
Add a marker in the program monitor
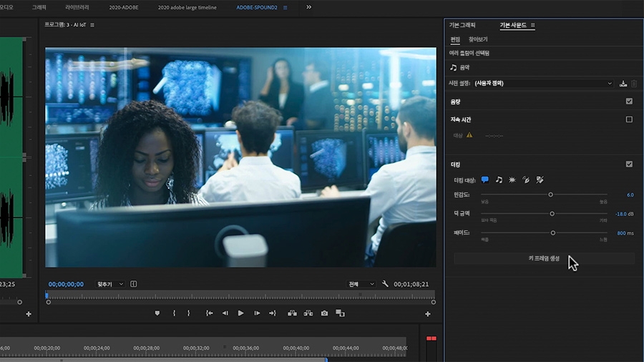[157, 313]
